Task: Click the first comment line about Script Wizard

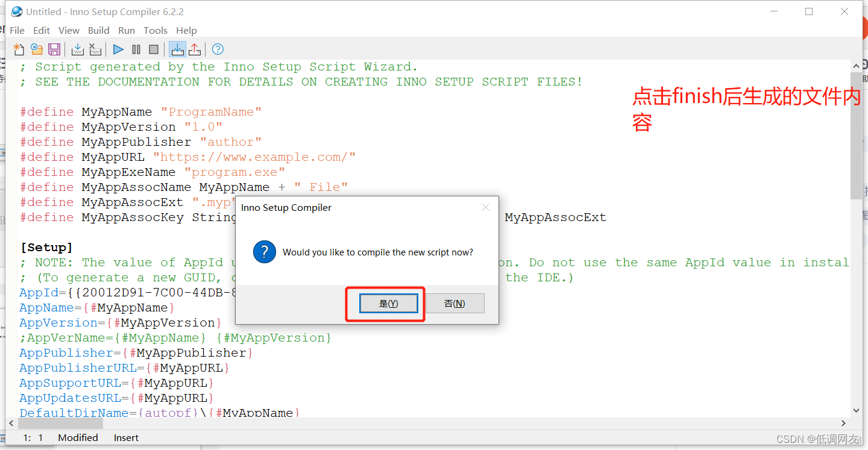Action: pos(218,67)
